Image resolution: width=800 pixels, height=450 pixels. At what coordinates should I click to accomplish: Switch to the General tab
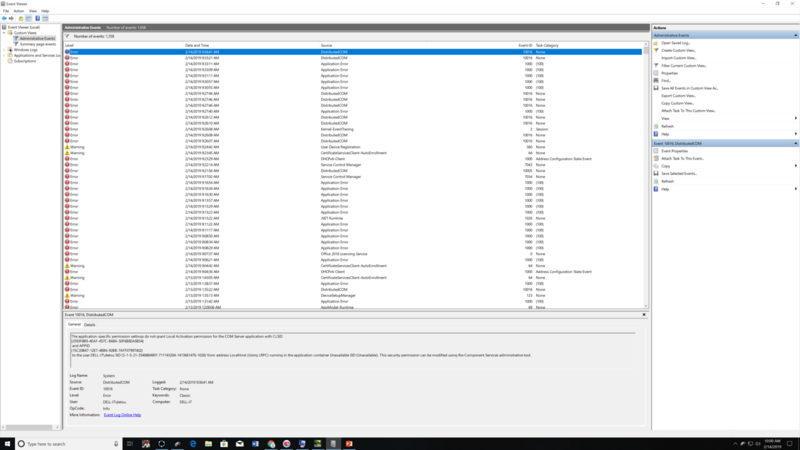[74, 324]
